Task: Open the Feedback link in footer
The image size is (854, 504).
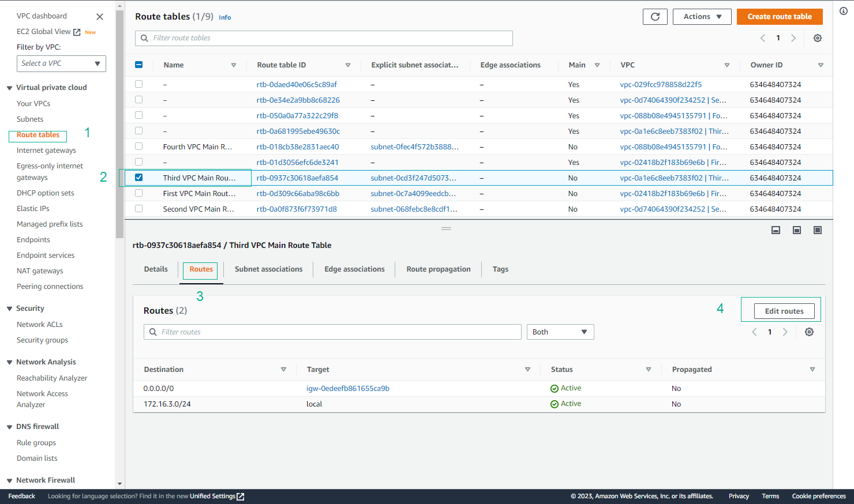Action: tap(22, 497)
